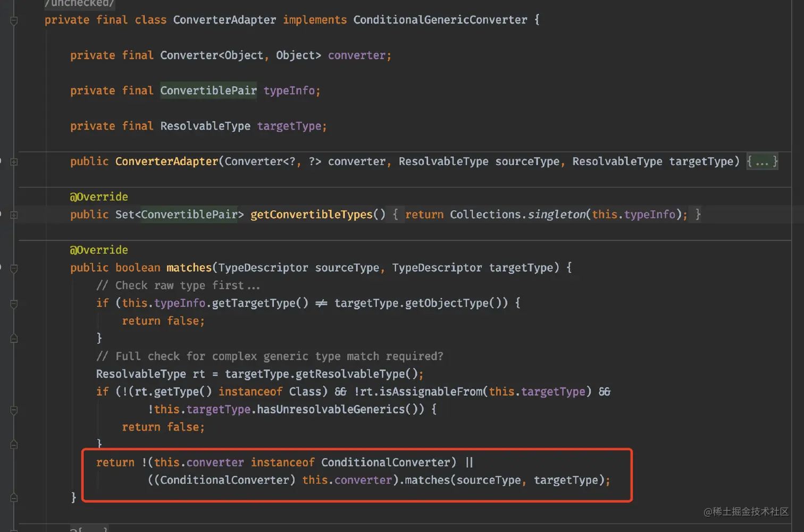This screenshot has height=532, width=804.
Task: Click the ConditionalGenericConverter interface name
Action: pyautogui.click(x=440, y=20)
